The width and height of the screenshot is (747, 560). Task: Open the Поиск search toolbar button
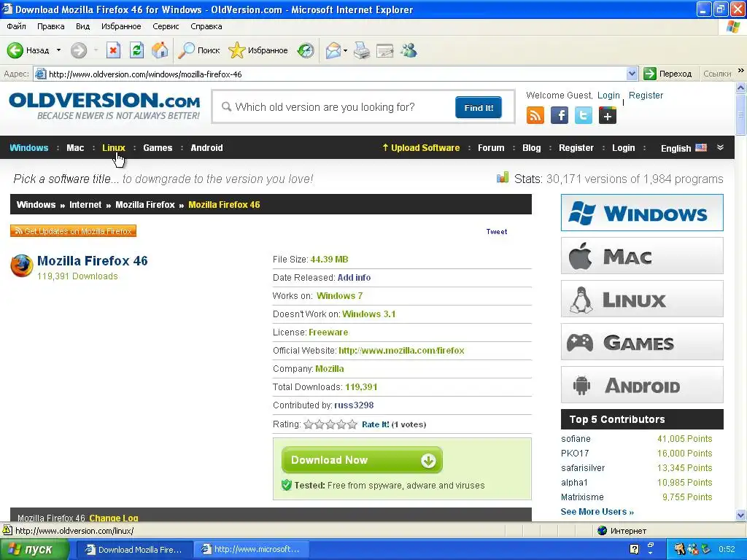(198, 50)
